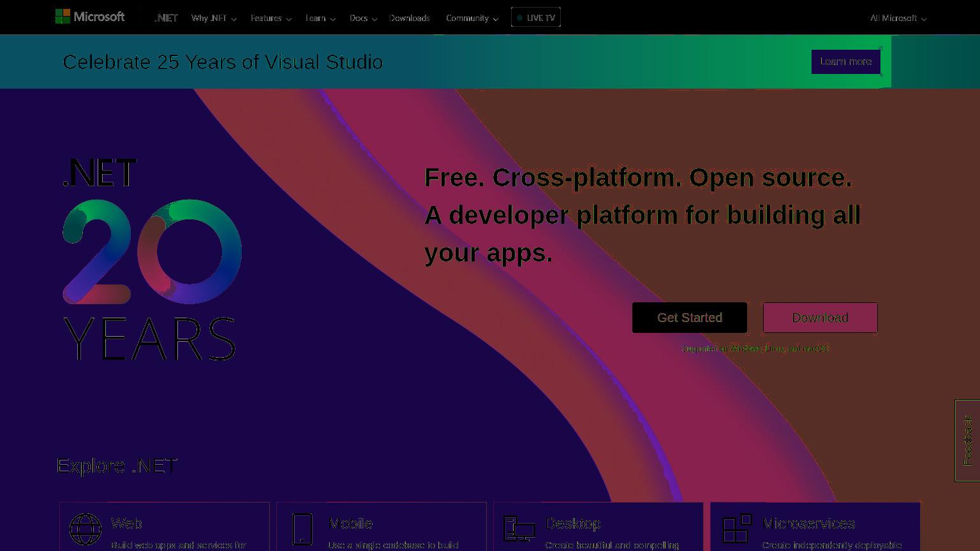Select the Microservices blocks icon

click(737, 529)
